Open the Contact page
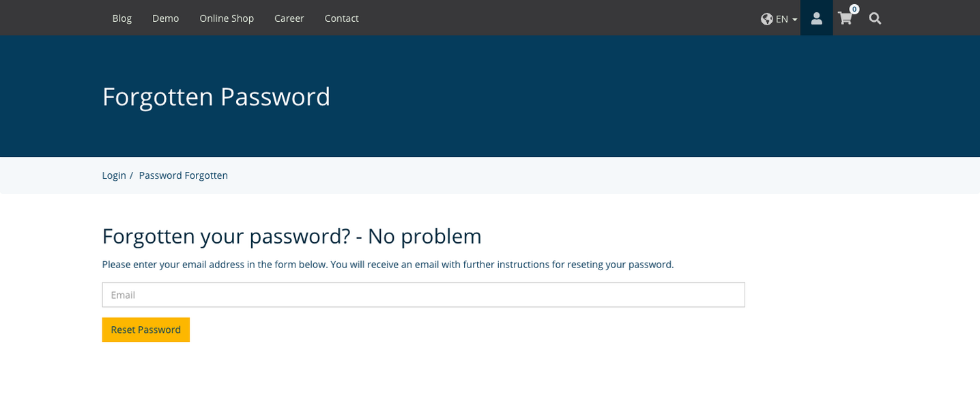The image size is (980, 393). pyautogui.click(x=341, y=18)
